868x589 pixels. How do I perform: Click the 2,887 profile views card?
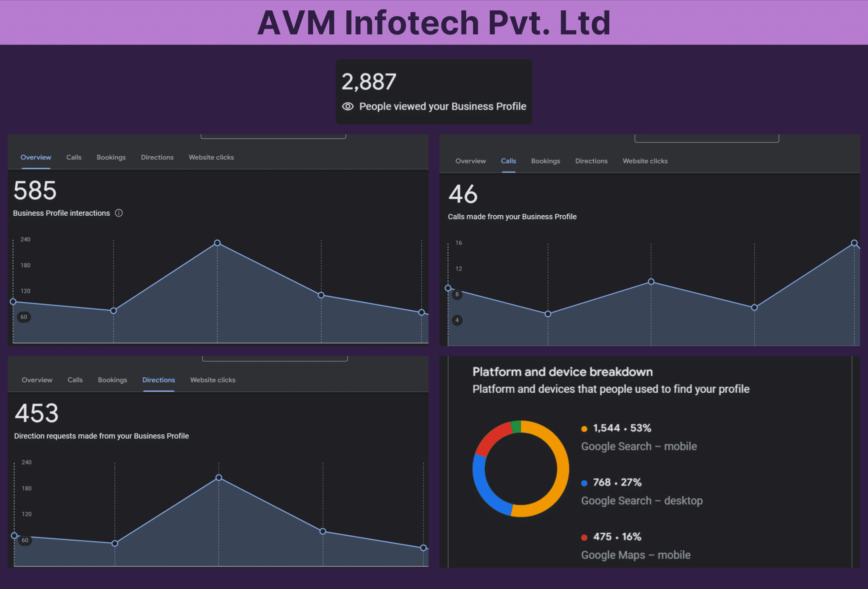tap(434, 91)
